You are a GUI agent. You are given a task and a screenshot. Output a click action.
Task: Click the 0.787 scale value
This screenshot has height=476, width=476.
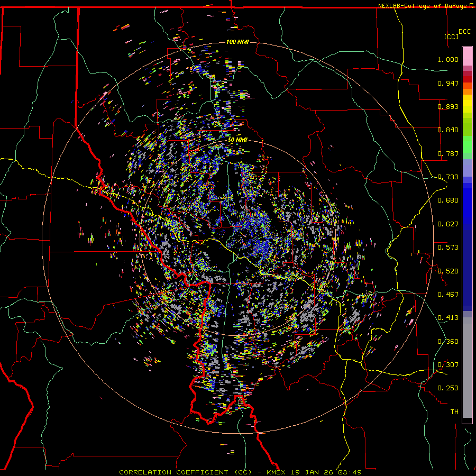tap(448, 153)
